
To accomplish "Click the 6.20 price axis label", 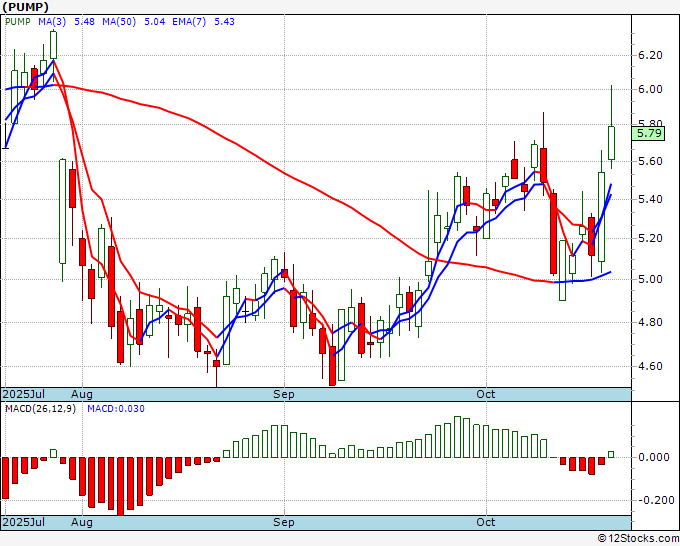I will click(650, 55).
